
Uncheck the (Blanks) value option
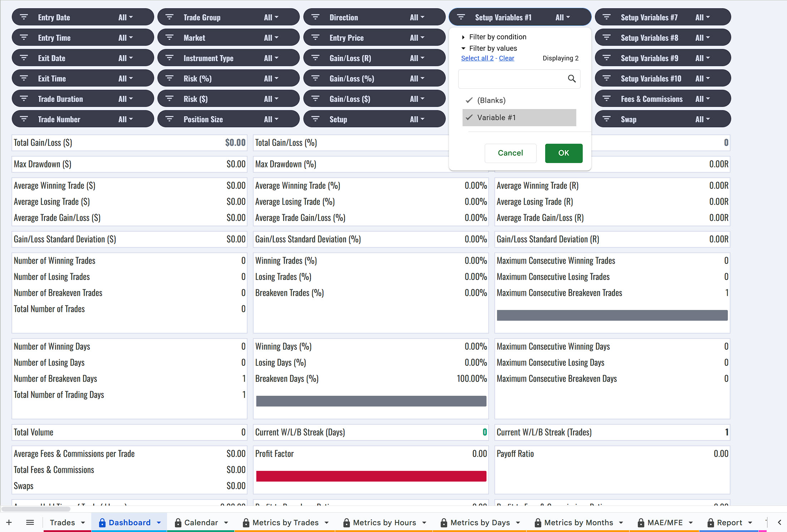pos(491,100)
